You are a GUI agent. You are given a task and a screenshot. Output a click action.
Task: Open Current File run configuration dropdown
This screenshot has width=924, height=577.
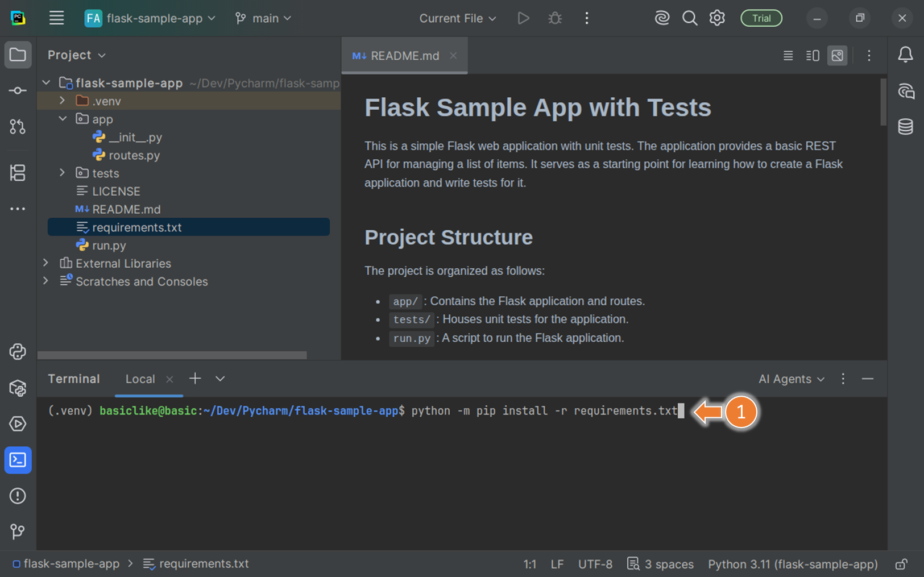[458, 18]
